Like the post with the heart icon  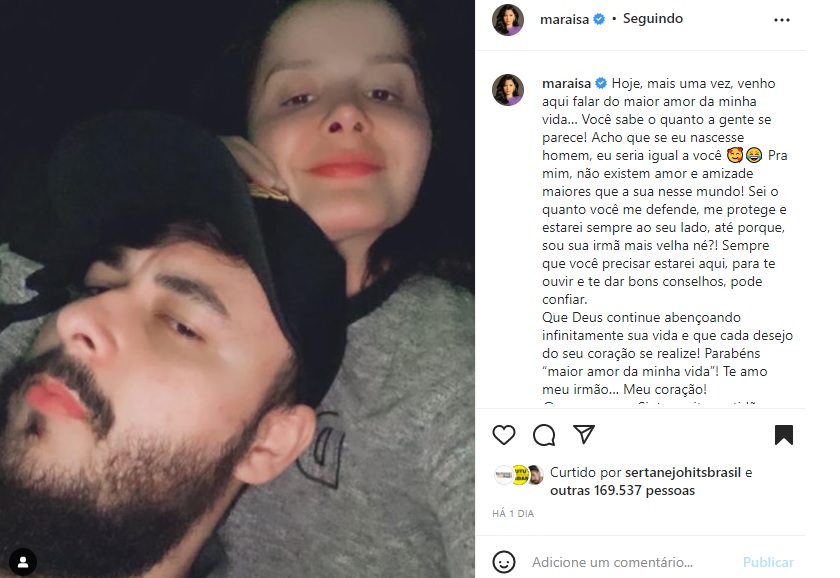point(504,434)
